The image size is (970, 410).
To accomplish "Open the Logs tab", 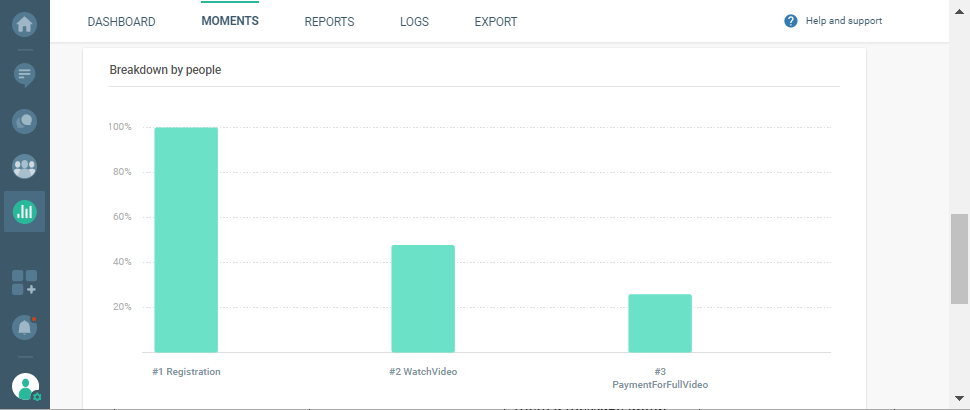I will click(414, 22).
